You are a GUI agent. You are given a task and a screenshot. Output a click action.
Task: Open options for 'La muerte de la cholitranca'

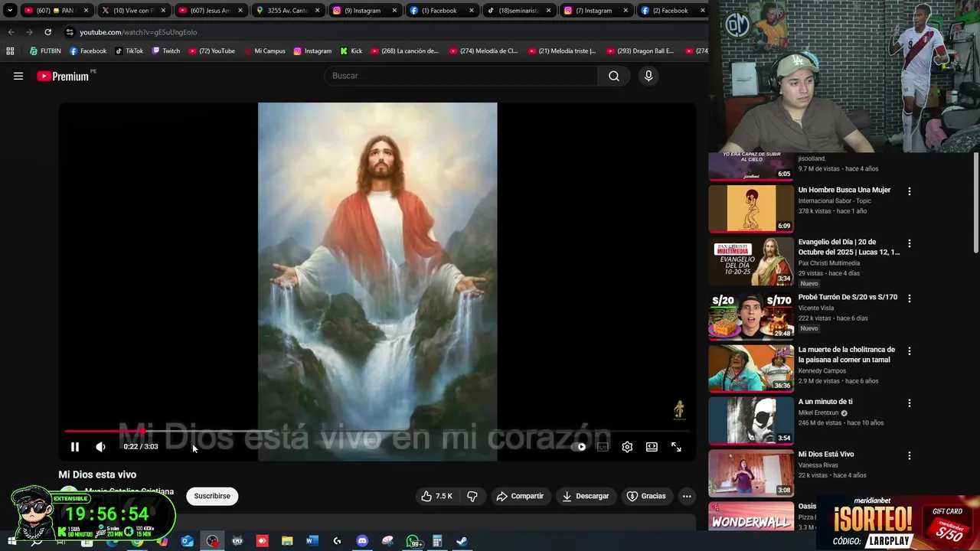click(x=910, y=351)
